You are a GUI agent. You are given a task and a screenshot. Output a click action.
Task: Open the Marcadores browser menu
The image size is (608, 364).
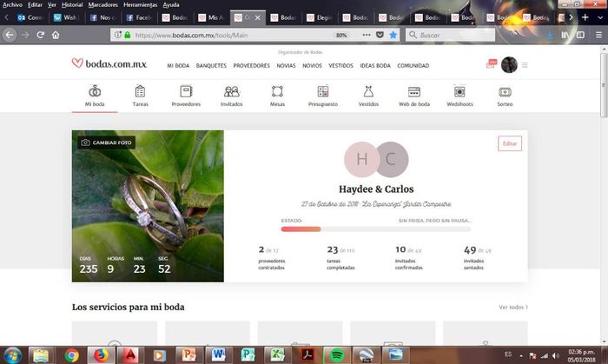coord(102,4)
